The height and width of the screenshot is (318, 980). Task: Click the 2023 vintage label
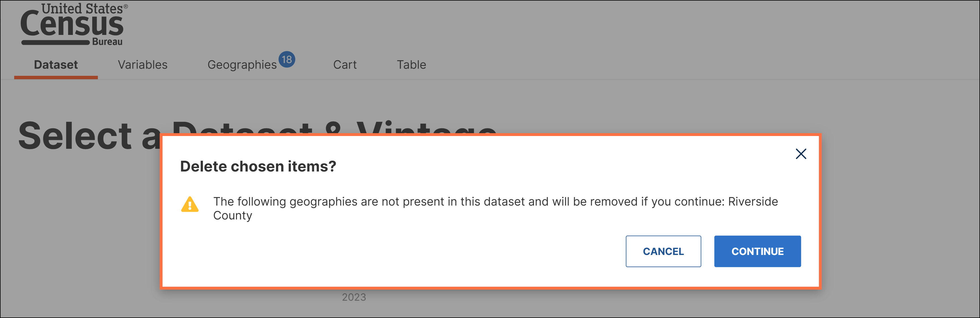click(354, 297)
